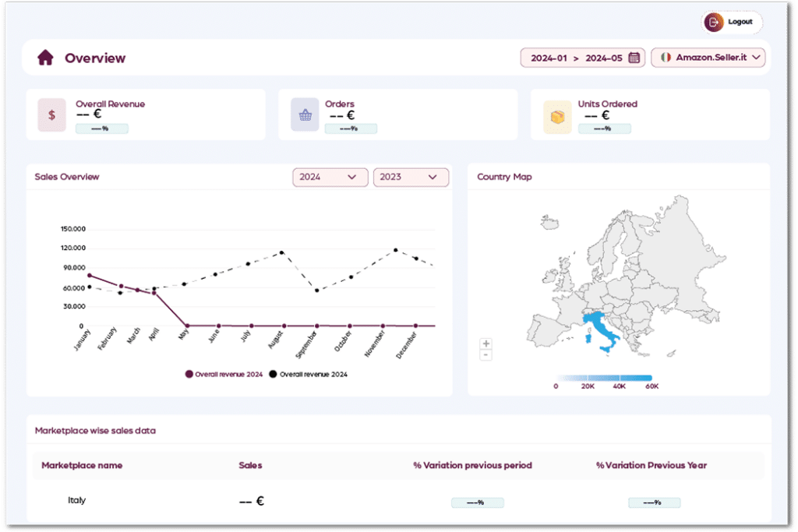Open the calendar icon in date range

coord(634,58)
